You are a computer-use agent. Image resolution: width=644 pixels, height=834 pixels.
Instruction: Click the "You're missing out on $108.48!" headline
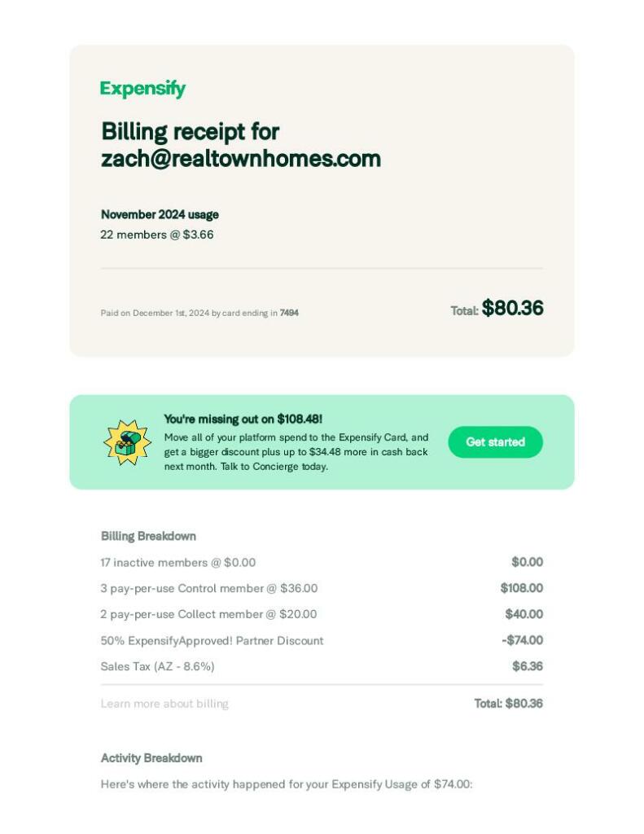[x=243, y=419]
